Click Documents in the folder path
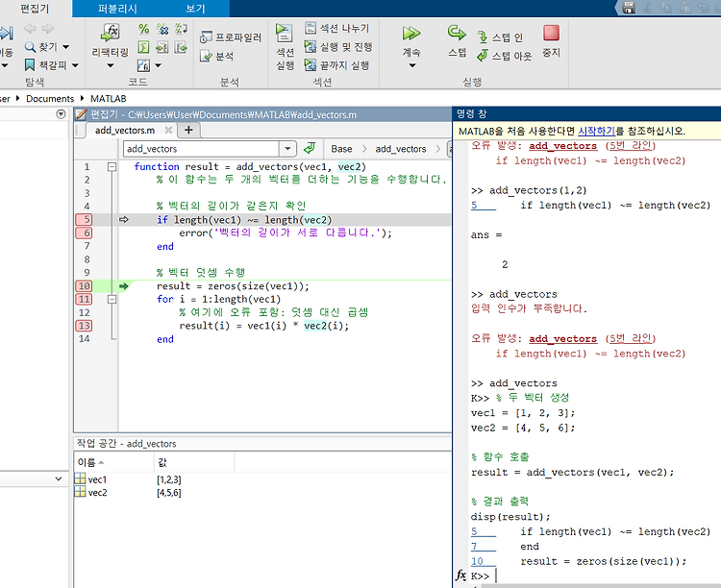The height and width of the screenshot is (588, 721). 50,98
